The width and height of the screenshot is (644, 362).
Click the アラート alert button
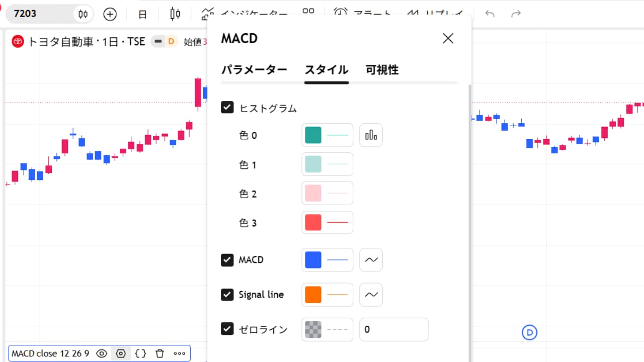click(362, 14)
